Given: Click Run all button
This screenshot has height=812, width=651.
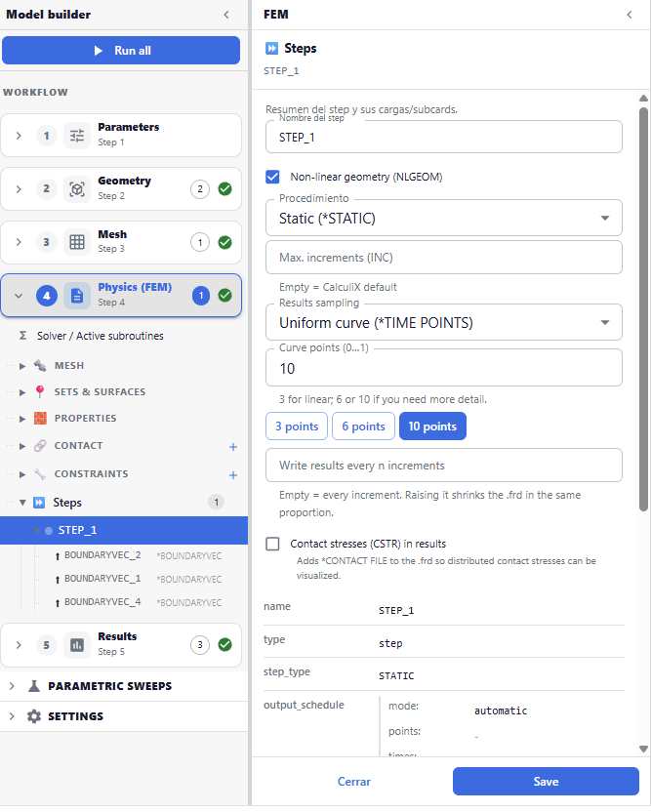Looking at the screenshot, I should [121, 50].
